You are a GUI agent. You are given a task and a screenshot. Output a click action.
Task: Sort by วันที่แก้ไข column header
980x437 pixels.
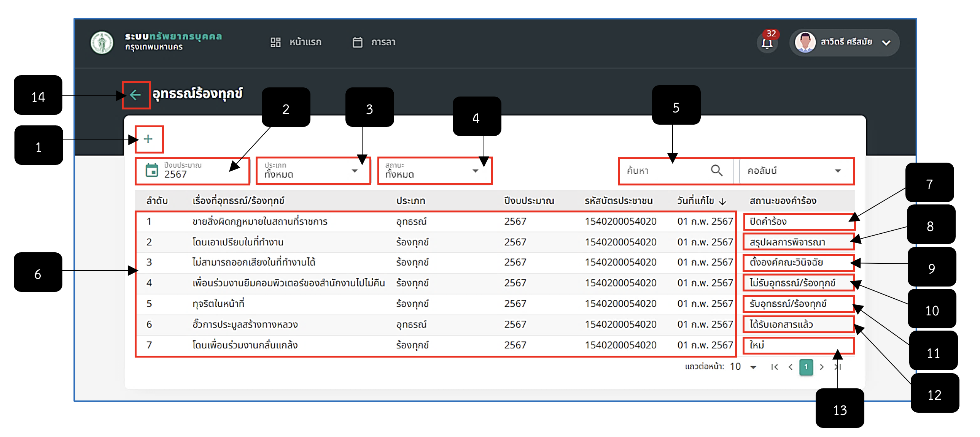[x=702, y=201]
